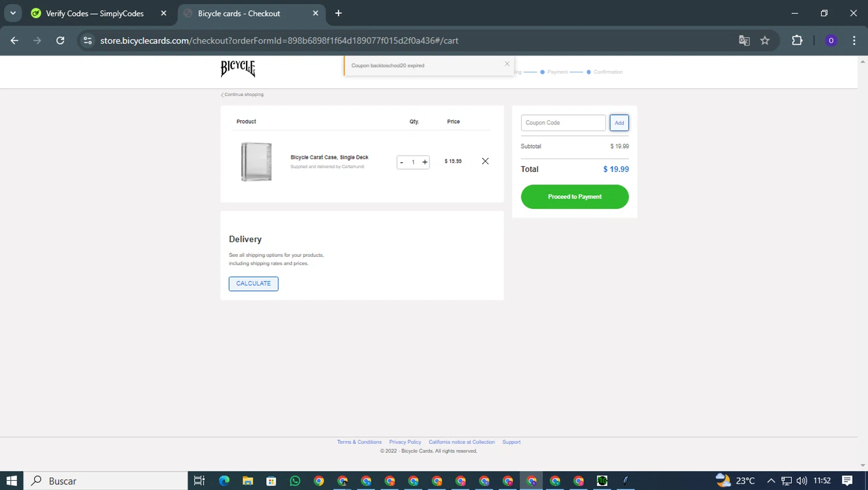Image resolution: width=868 pixels, height=490 pixels.
Task: Open the network status tray icon
Action: 786,481
